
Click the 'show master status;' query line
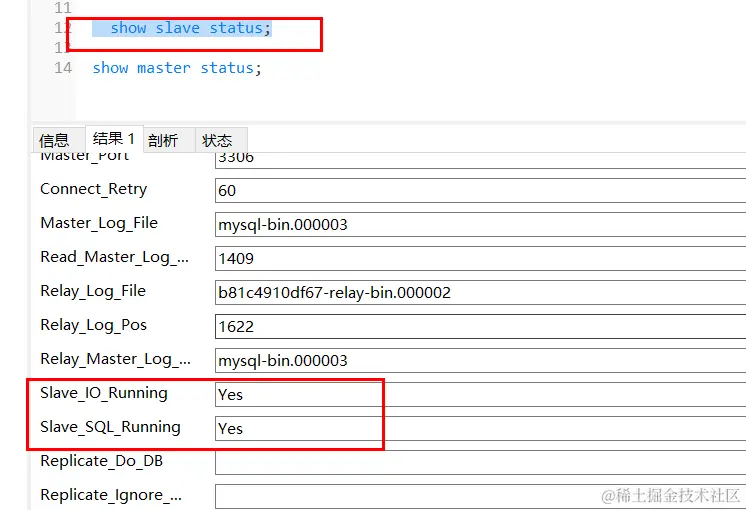pos(177,68)
